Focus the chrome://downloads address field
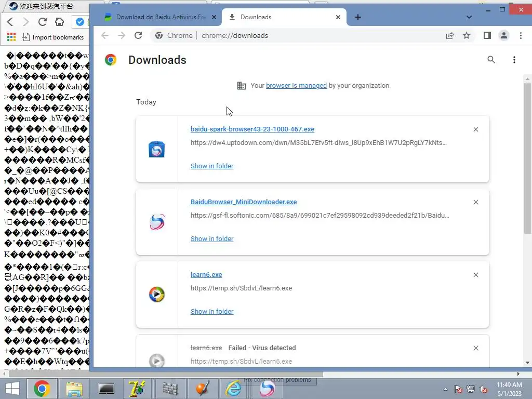Screen dimensions: 532x399 point(234,35)
